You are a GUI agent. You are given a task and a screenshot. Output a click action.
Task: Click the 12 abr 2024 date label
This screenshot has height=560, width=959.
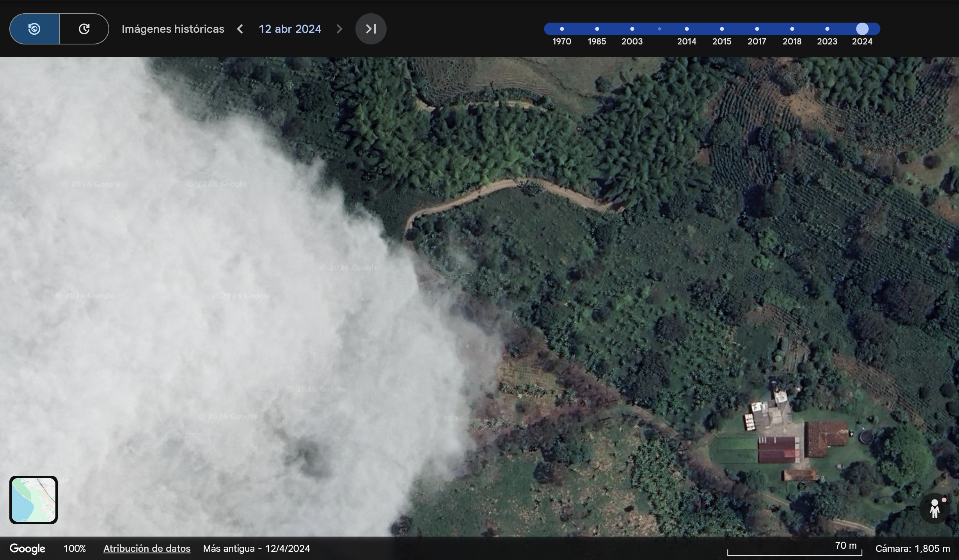click(x=290, y=29)
